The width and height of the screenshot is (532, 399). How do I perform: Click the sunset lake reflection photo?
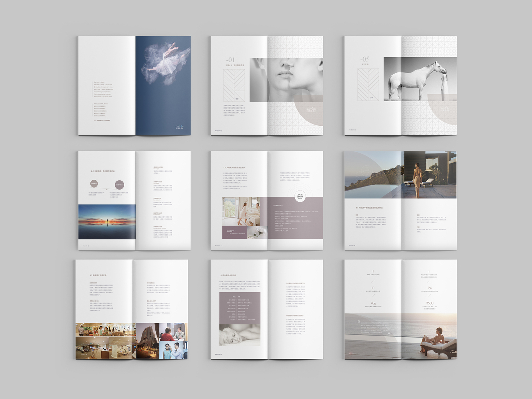point(107,222)
